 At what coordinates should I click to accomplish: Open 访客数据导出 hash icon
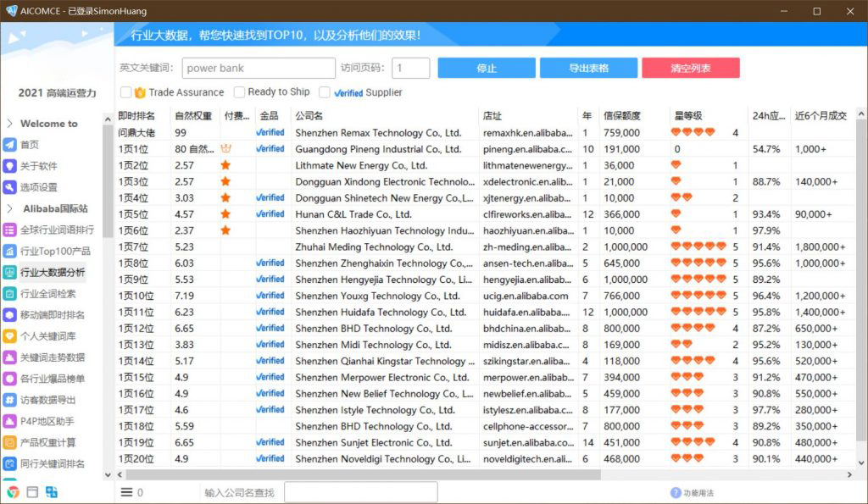(x=9, y=400)
